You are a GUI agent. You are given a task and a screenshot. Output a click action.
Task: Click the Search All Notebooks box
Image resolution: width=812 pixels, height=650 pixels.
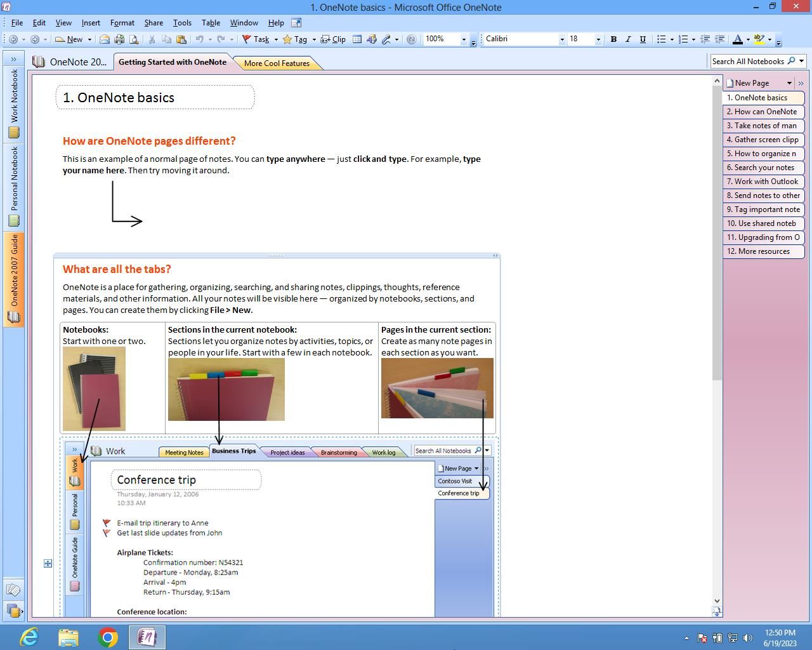point(748,62)
